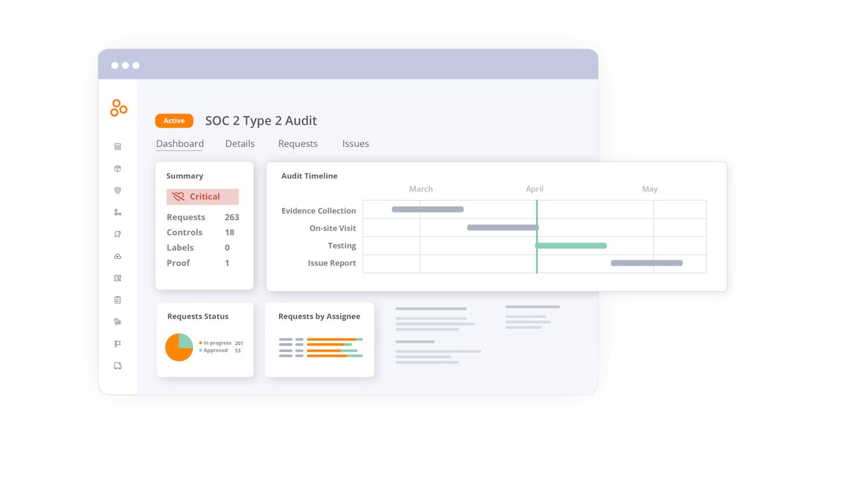
Task: Click the Issue Report row label
Action: [x=332, y=263]
